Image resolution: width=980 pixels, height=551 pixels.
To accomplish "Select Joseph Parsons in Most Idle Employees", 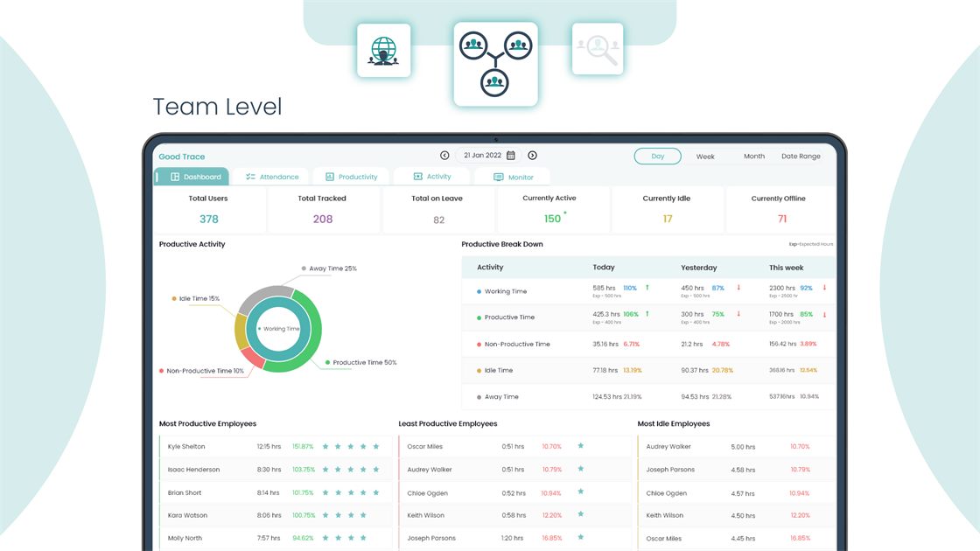I will tap(736, 470).
